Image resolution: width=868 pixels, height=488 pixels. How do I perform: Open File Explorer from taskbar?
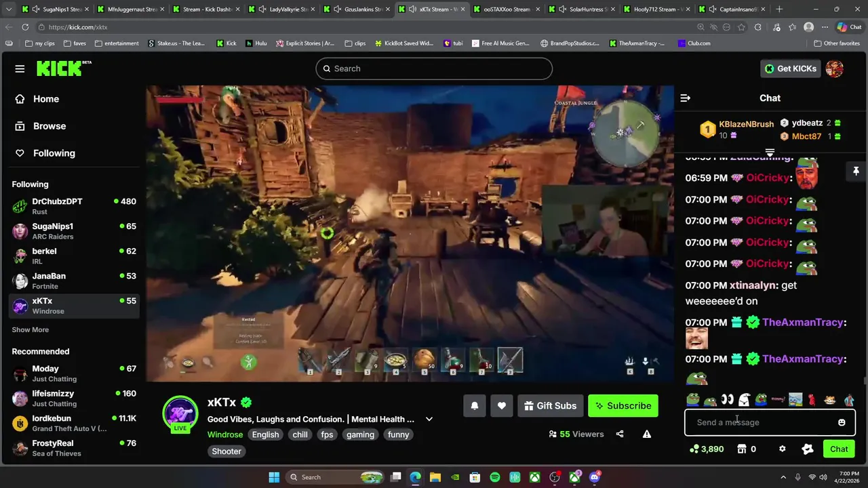click(435, 477)
